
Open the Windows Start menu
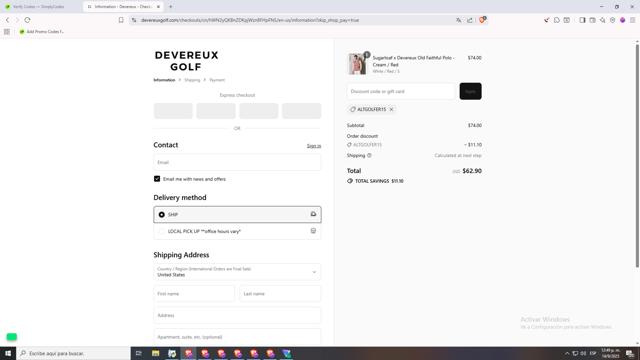(8, 353)
